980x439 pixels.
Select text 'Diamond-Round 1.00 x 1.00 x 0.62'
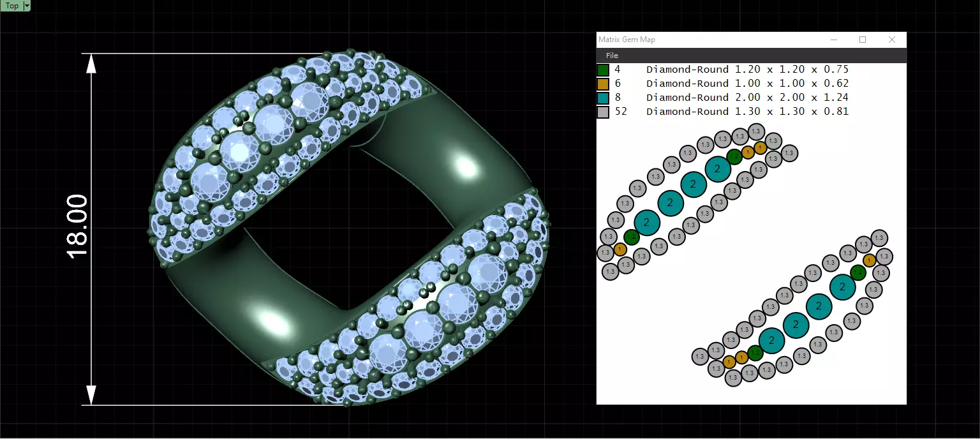click(x=747, y=84)
